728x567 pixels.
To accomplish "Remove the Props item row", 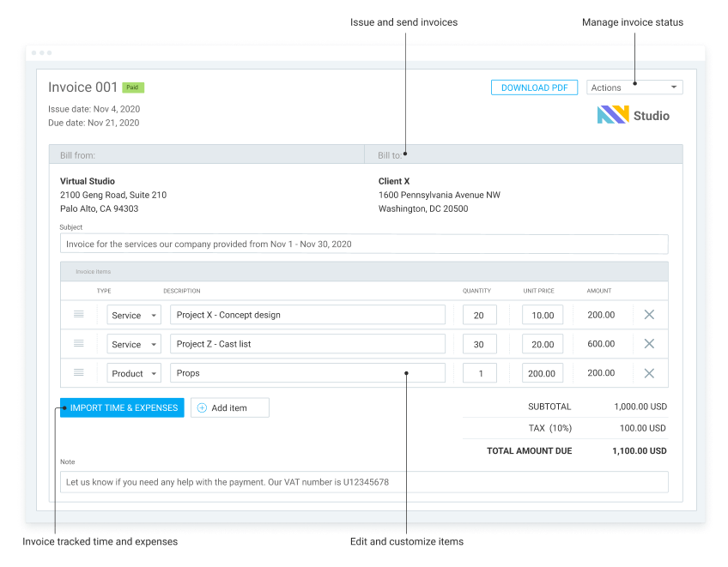I will point(649,373).
